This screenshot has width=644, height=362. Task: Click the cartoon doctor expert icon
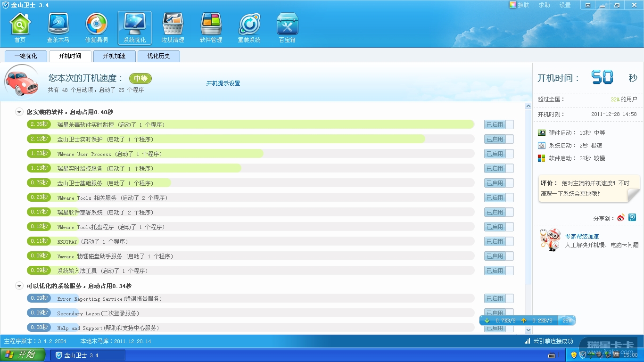click(x=550, y=240)
